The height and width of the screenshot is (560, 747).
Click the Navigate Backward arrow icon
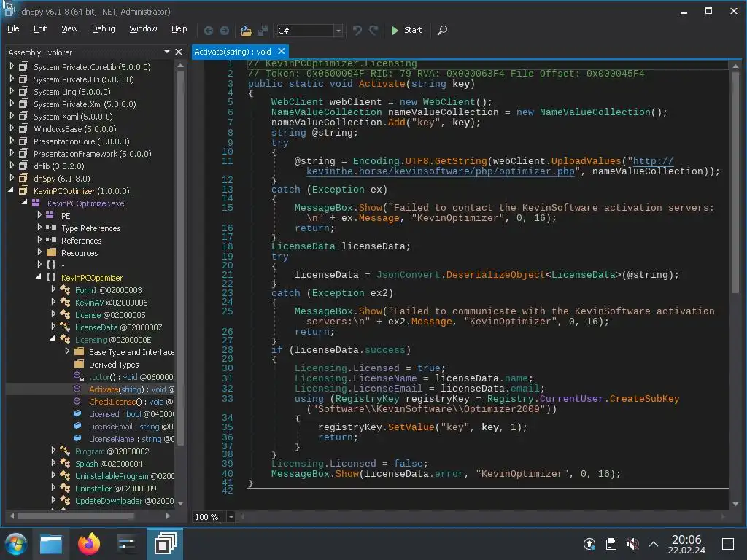tap(209, 31)
